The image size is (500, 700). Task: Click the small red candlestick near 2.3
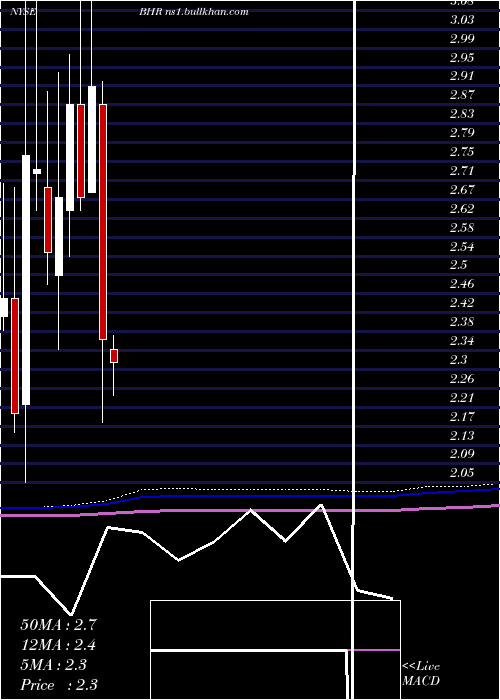pyautogui.click(x=114, y=356)
